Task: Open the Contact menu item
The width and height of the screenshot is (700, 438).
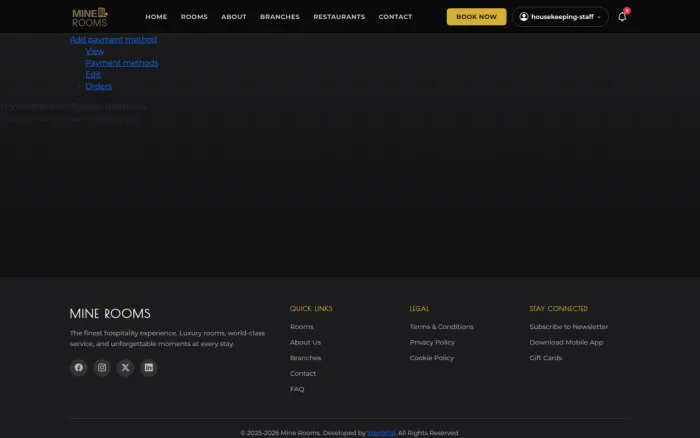Action: [396, 17]
